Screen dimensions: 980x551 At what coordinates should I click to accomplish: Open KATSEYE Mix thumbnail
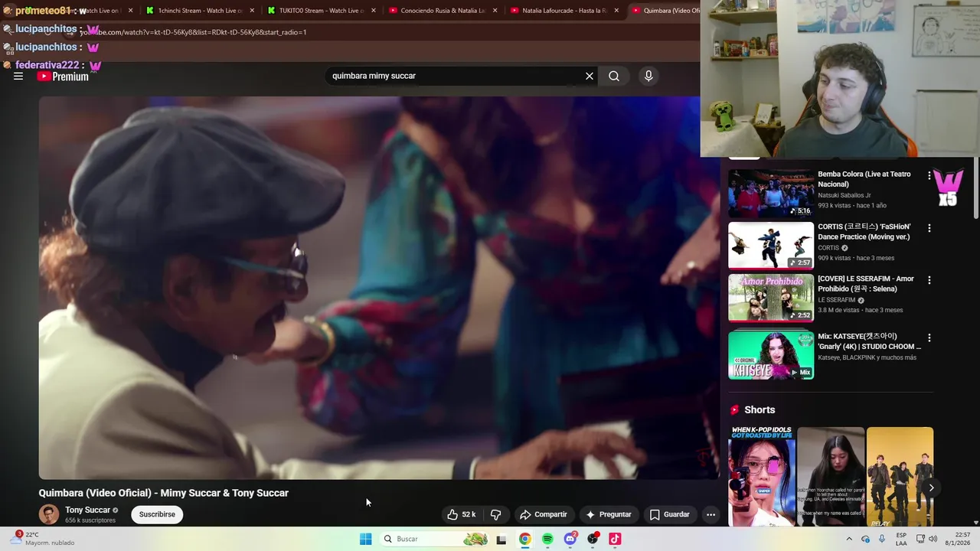[771, 355]
